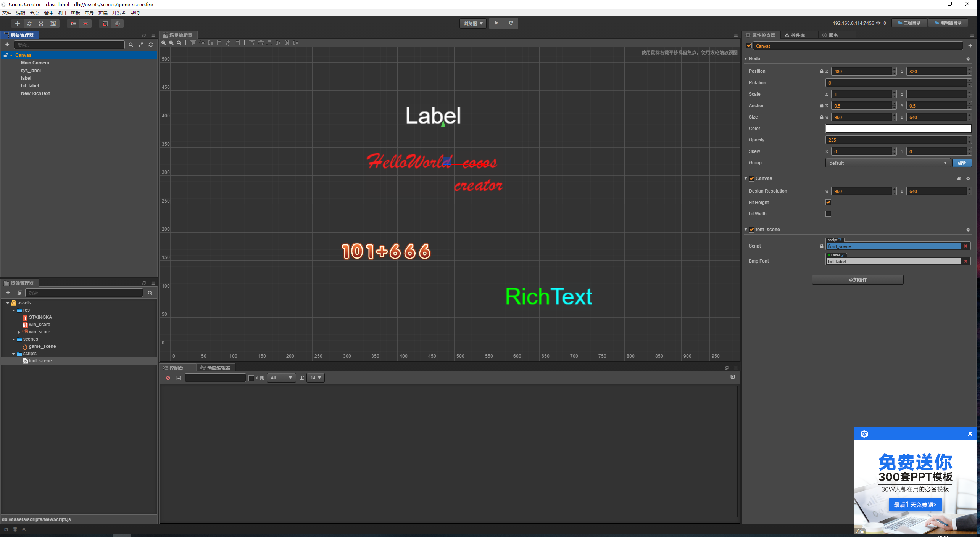This screenshot has height=537, width=980.
Task: Open the browser preview platform dropdown
Action: click(473, 23)
